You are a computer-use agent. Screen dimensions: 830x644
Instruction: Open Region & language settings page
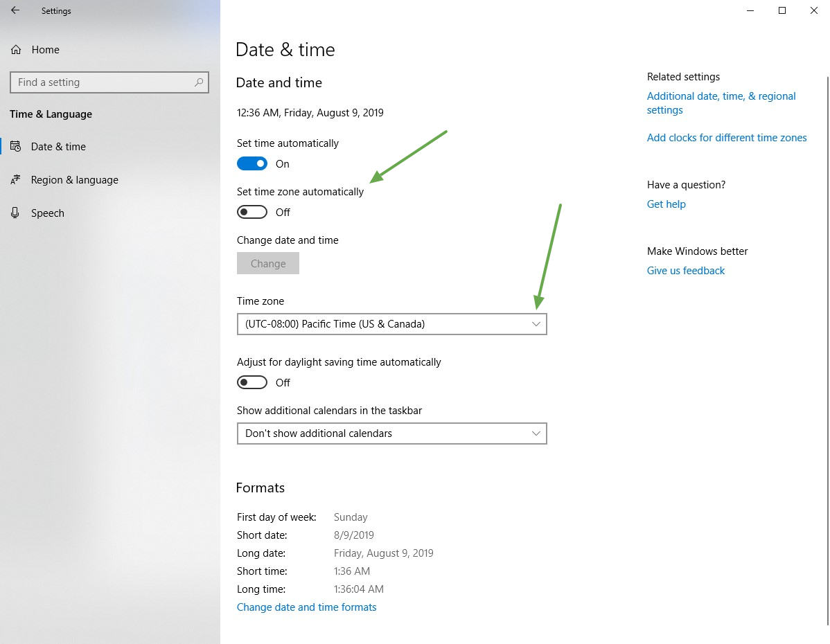click(x=74, y=180)
